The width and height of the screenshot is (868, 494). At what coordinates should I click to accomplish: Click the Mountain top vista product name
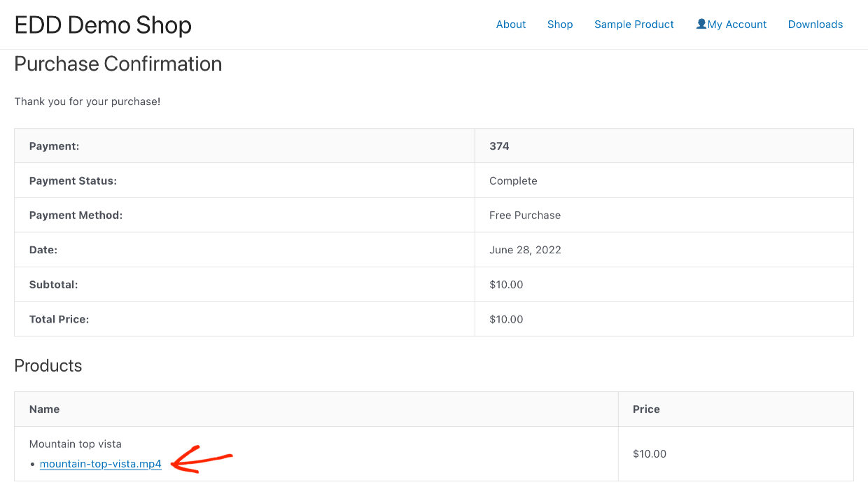[75, 444]
